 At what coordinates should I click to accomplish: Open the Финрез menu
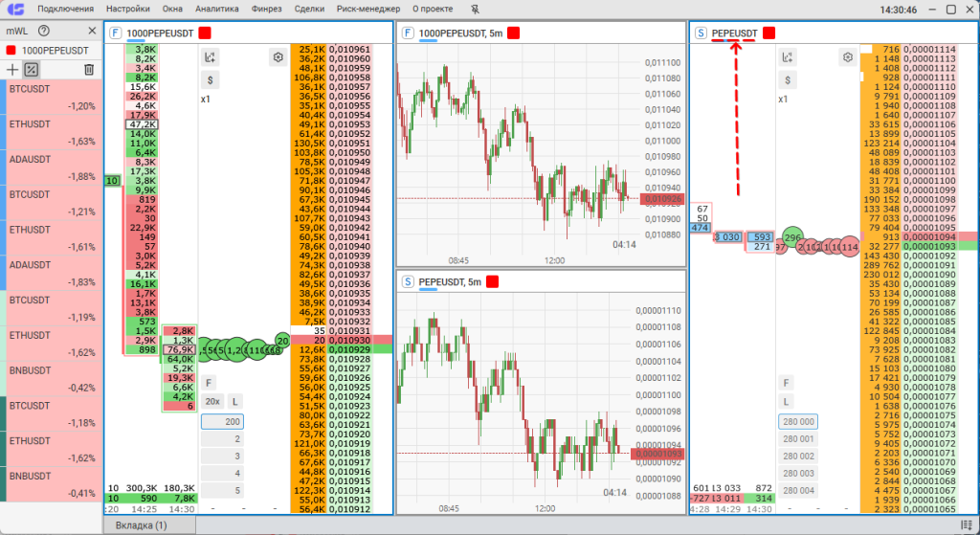267,10
